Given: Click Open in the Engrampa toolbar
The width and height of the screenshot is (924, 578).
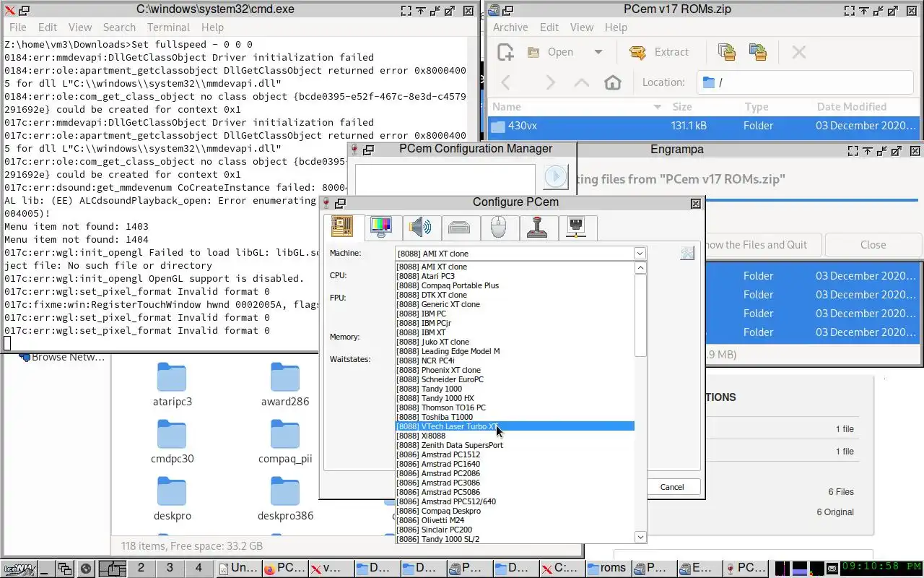Looking at the screenshot, I should point(550,52).
